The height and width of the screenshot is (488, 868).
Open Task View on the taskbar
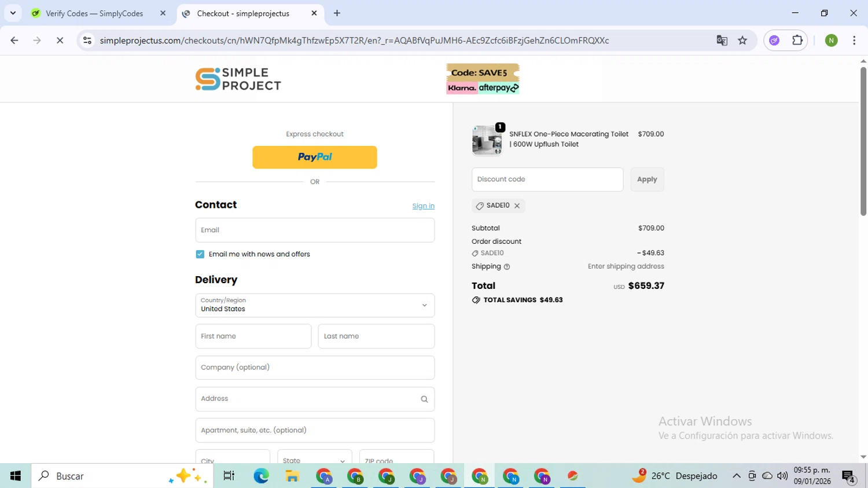pyautogui.click(x=229, y=476)
